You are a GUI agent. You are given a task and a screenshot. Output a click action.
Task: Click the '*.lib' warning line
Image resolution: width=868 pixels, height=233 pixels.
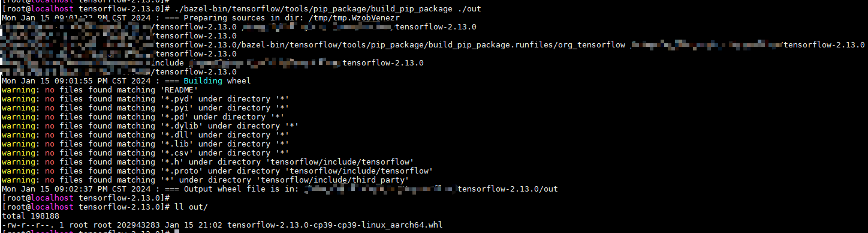tap(145, 144)
